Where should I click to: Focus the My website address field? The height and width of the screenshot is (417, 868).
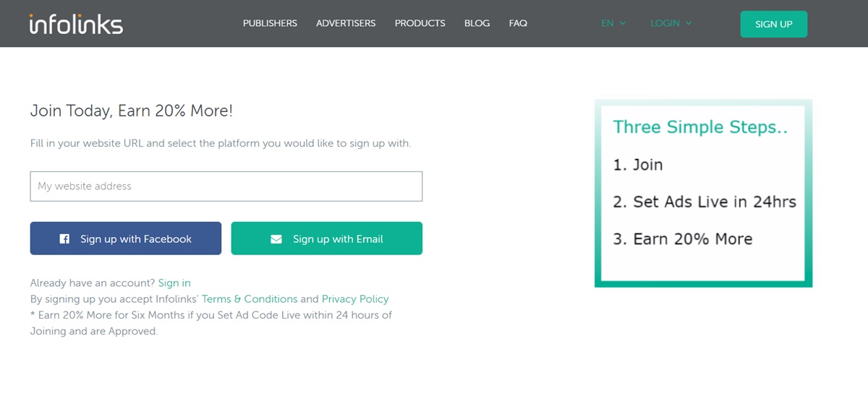coord(226,186)
